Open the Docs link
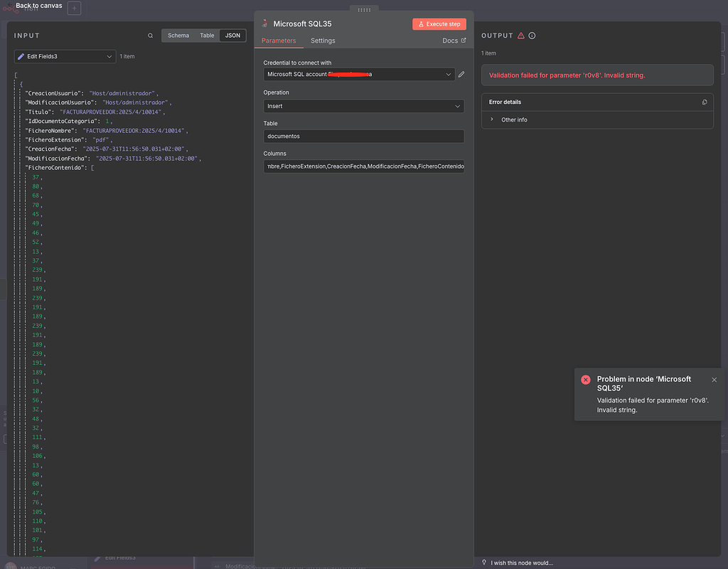Viewport: 728px width, 569px height. point(454,41)
